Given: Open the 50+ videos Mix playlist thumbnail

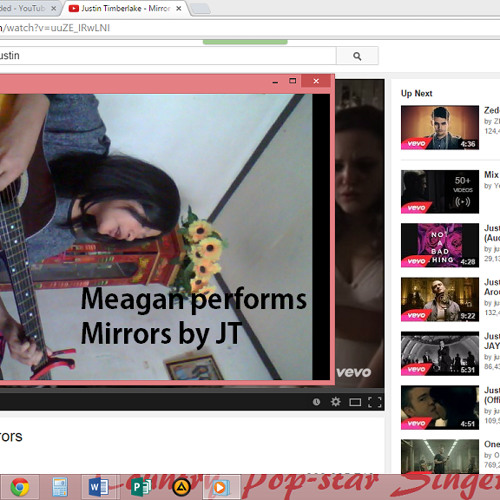Looking at the screenshot, I should click(440, 192).
